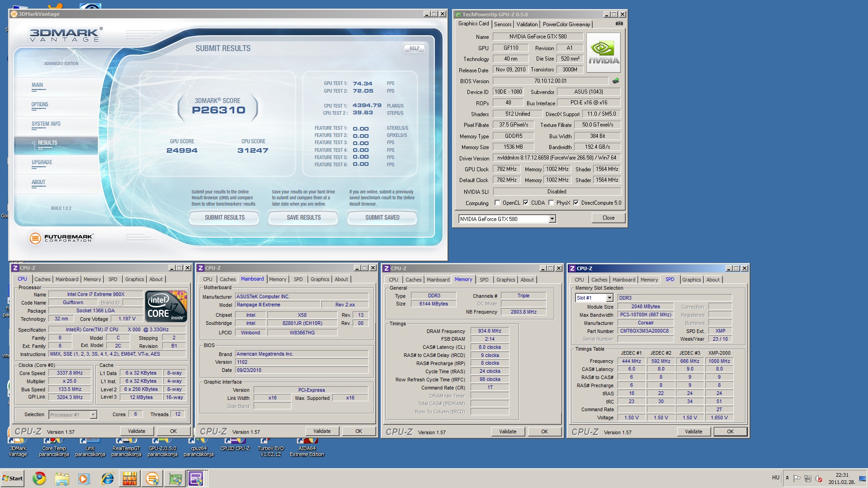Click the SUBMIT SAVED button
This screenshot has height=488, width=868.
[382, 218]
